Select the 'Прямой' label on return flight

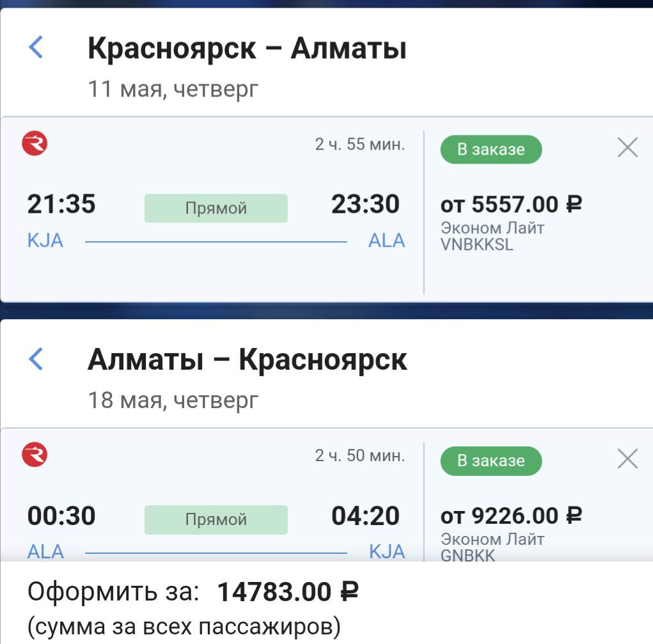coord(216,519)
